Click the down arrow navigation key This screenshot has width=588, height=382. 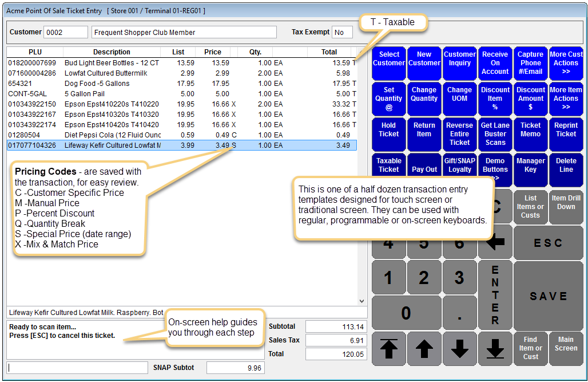point(460,348)
